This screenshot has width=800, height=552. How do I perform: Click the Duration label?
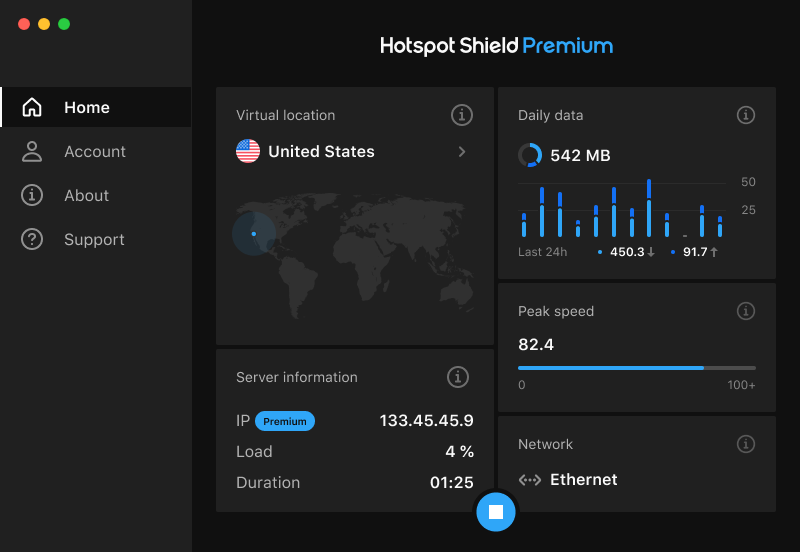[268, 482]
